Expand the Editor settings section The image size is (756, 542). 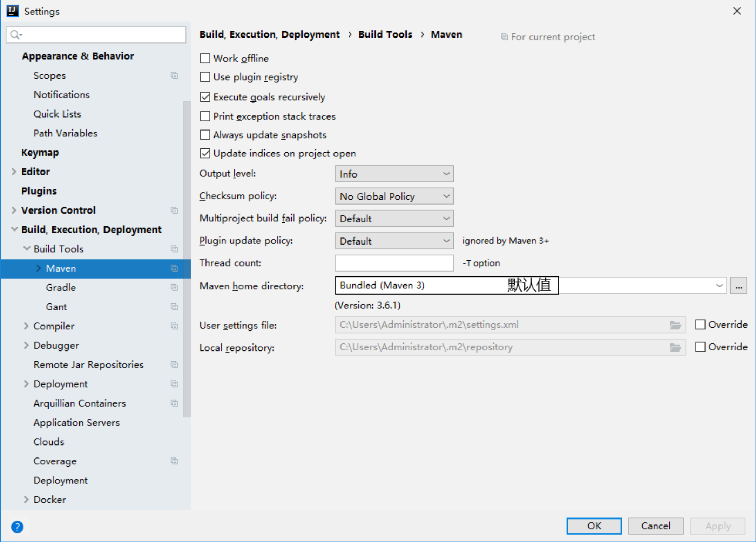(x=14, y=172)
